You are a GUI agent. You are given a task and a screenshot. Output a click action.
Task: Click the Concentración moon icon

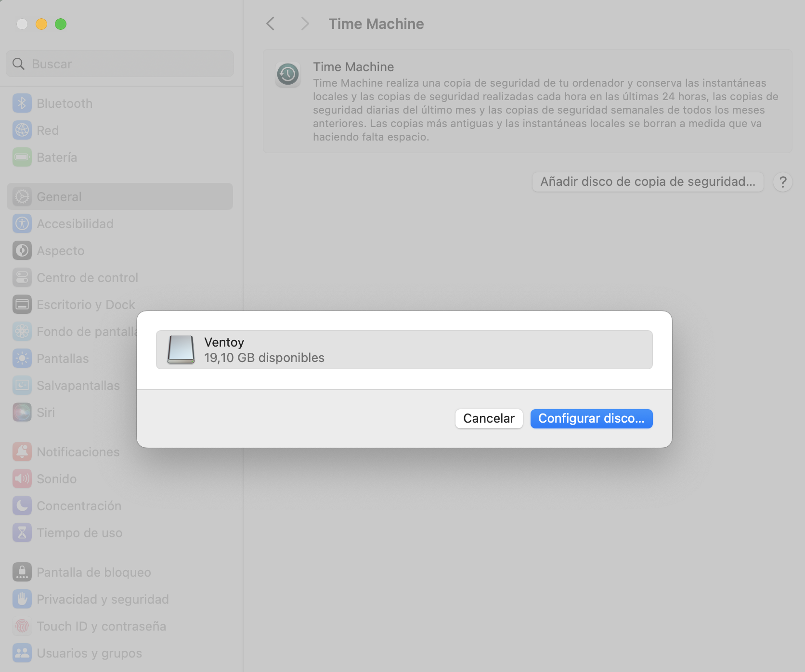pos(22,506)
